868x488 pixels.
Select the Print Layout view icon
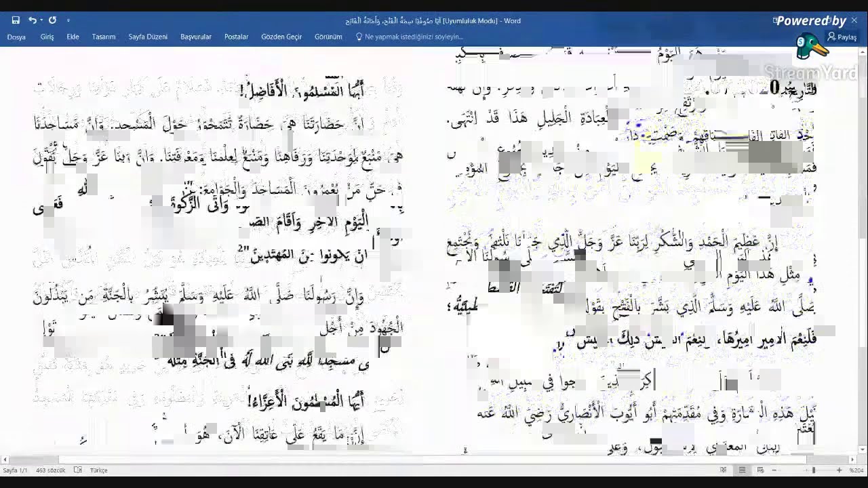pos(742,470)
